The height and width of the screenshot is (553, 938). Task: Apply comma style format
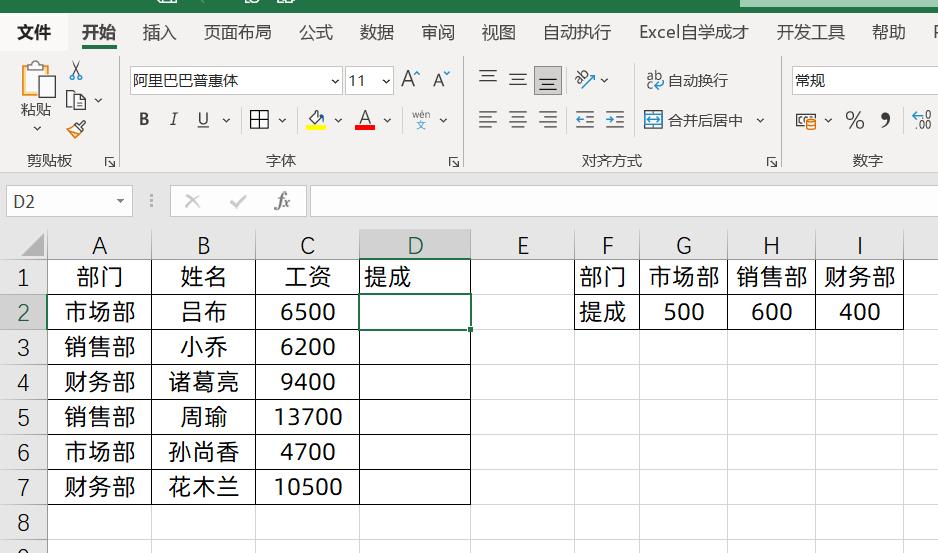point(885,120)
